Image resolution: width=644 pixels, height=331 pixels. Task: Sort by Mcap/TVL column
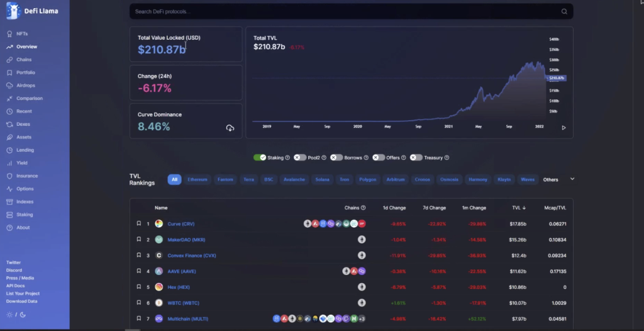(x=555, y=208)
